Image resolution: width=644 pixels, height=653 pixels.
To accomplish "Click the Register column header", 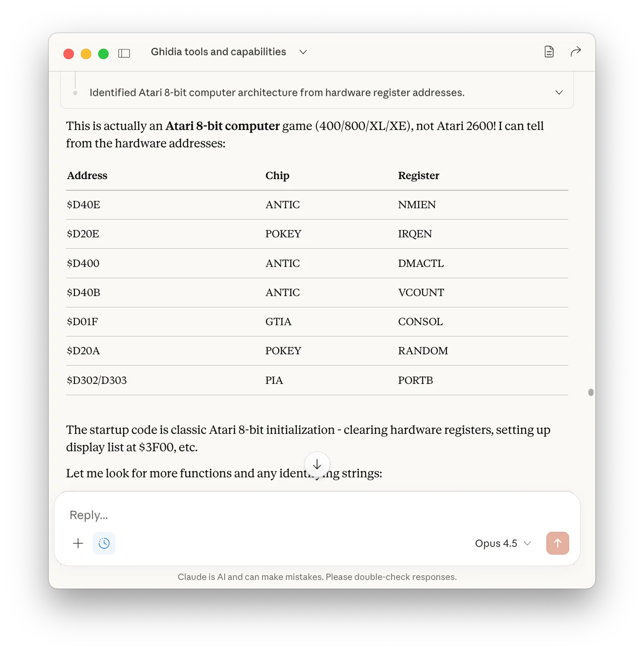I will pos(418,176).
